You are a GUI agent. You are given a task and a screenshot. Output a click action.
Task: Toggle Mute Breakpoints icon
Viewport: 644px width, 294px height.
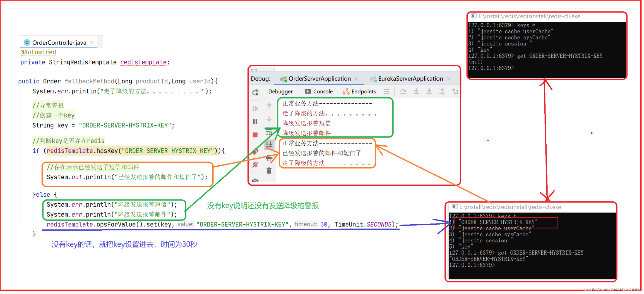tap(255, 165)
